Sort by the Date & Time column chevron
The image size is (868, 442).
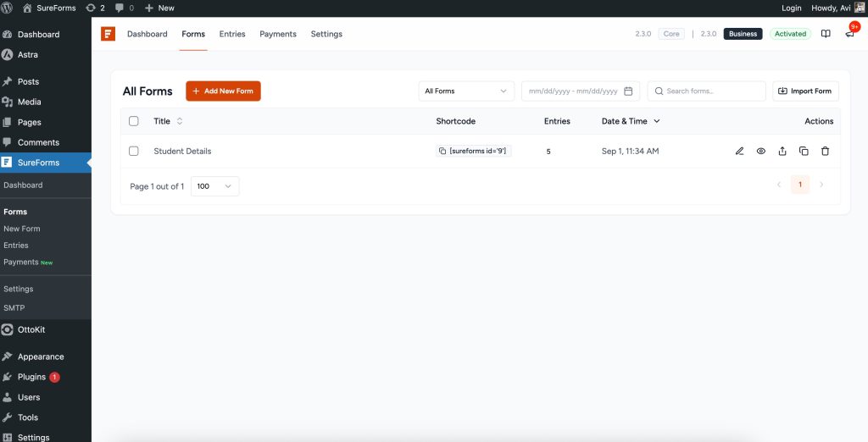(x=657, y=121)
